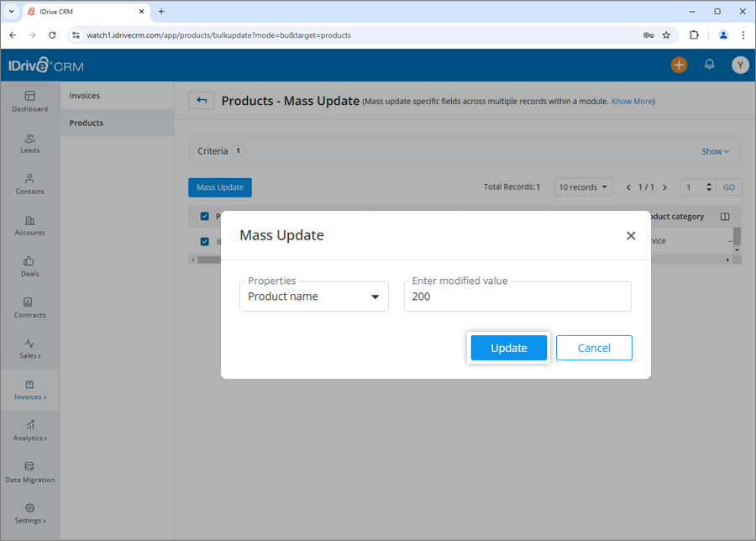The image size is (756, 541).
Task: Click the orange quick-add plus icon
Action: pyautogui.click(x=679, y=64)
